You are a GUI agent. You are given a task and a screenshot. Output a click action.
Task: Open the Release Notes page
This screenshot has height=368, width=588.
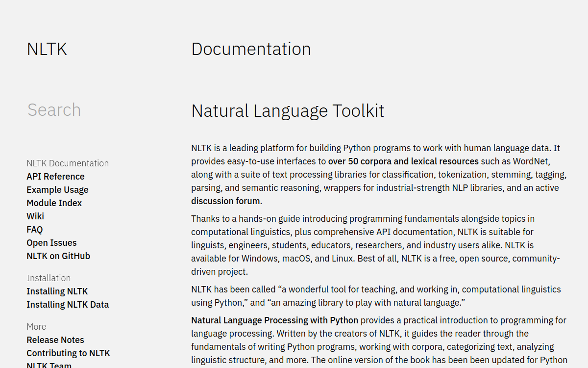[55, 340]
